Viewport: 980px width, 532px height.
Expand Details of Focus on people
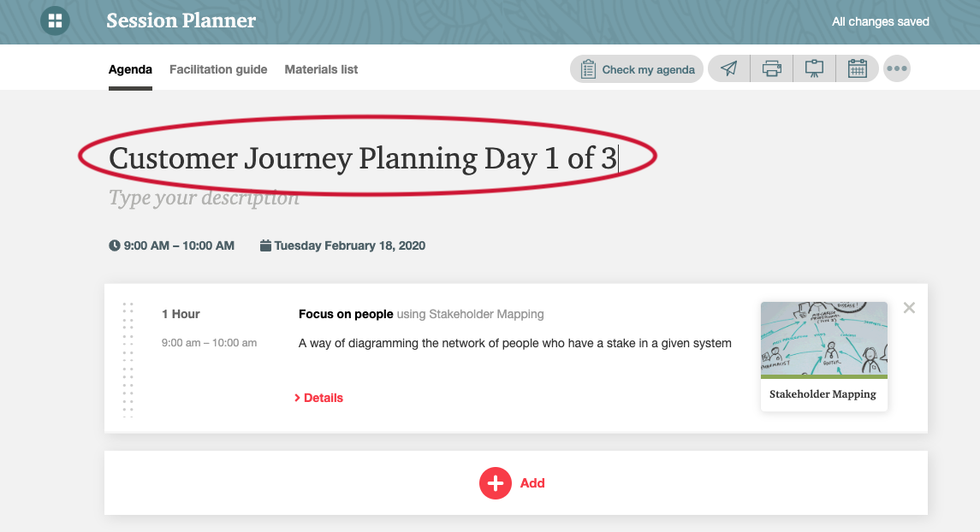[318, 398]
